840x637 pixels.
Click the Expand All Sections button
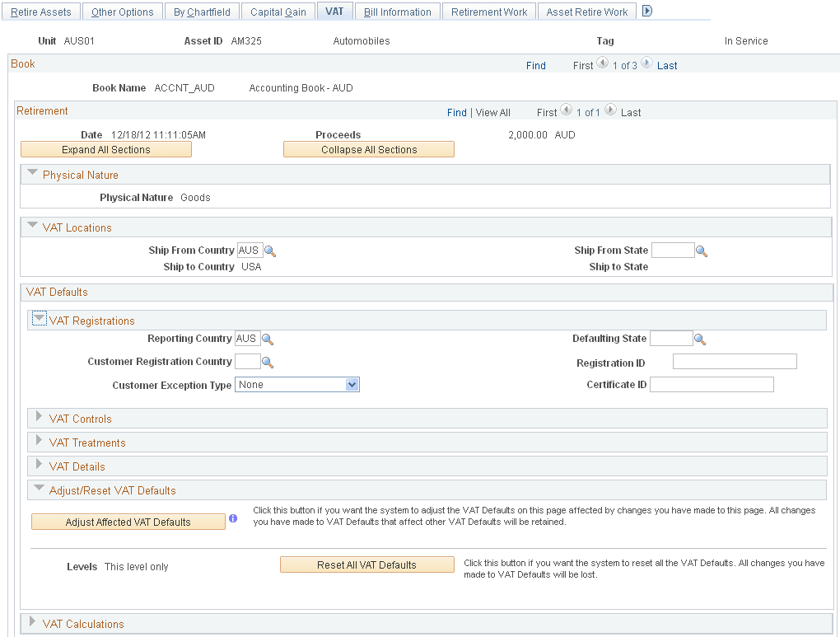pos(105,149)
